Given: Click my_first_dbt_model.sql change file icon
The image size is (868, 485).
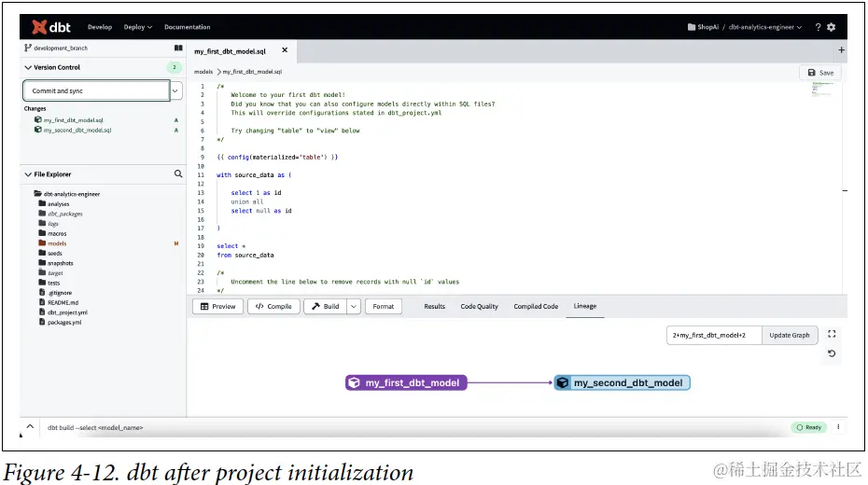Looking at the screenshot, I should coord(38,119).
